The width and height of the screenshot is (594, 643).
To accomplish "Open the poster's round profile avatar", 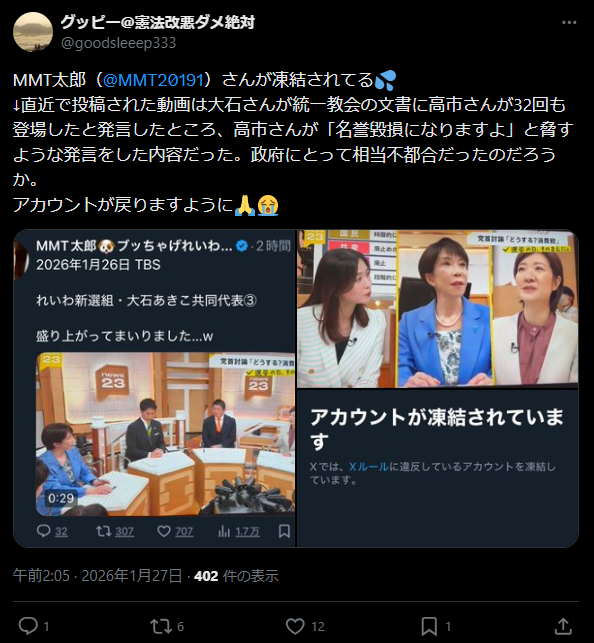I will (x=33, y=32).
